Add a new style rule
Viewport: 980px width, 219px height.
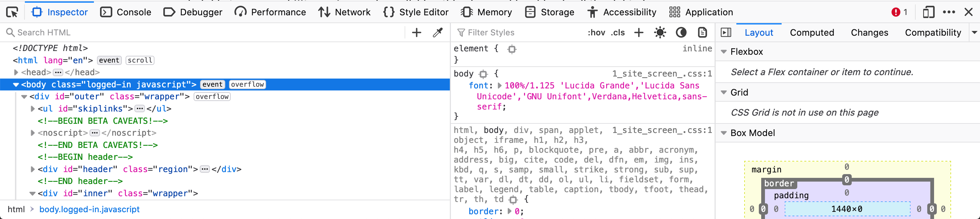click(x=639, y=33)
